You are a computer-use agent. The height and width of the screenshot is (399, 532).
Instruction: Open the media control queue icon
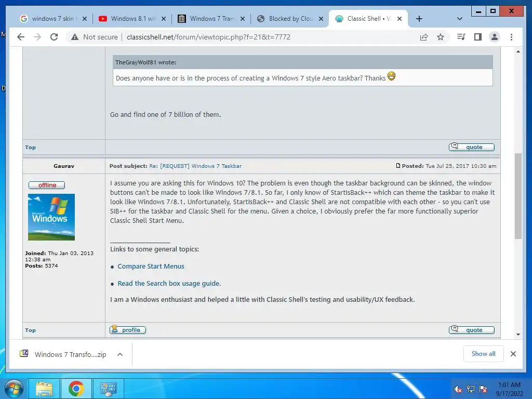(x=461, y=37)
